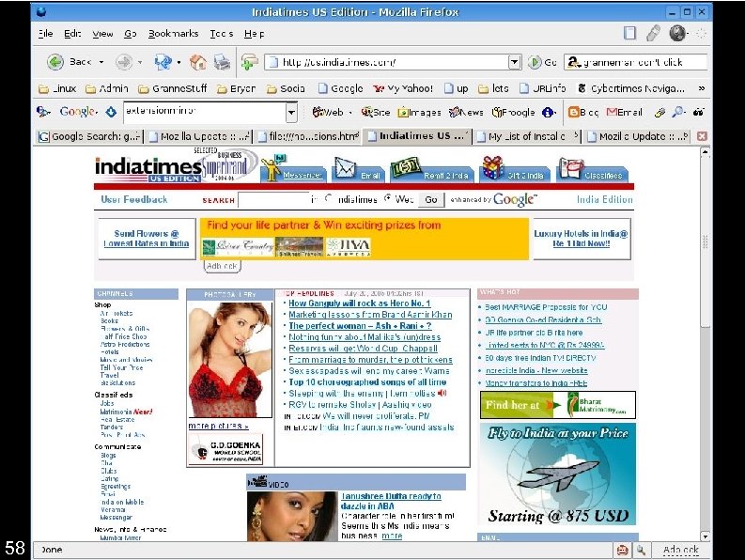The image size is (745, 560).
Task: Click the blank page icon top right
Action: (629, 33)
